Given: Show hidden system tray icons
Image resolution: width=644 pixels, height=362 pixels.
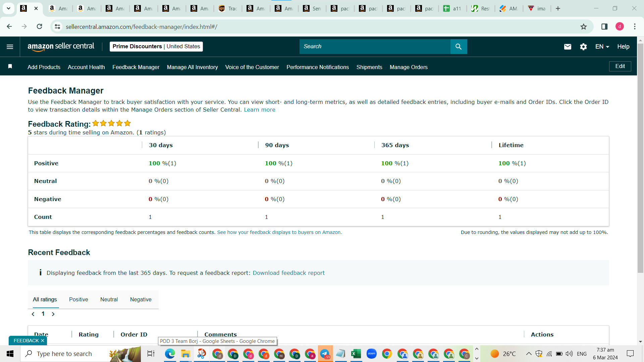Looking at the screenshot, I should (x=529, y=354).
